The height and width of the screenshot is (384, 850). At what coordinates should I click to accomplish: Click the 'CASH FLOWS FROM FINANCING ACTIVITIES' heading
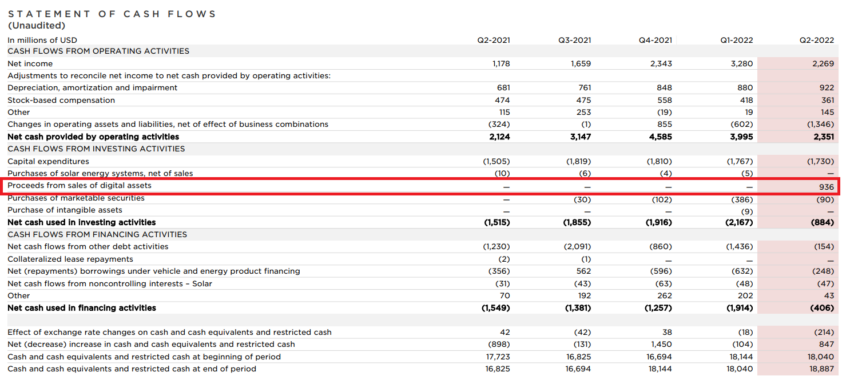pos(97,234)
